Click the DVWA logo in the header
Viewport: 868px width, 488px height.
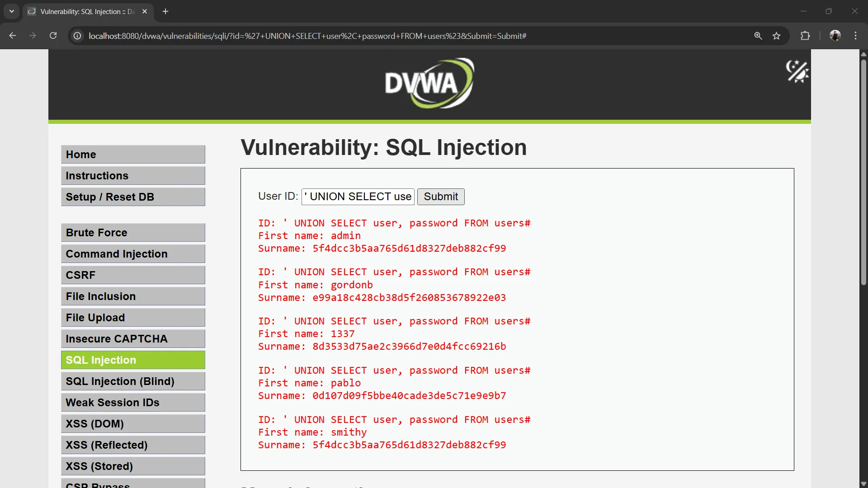[429, 83]
